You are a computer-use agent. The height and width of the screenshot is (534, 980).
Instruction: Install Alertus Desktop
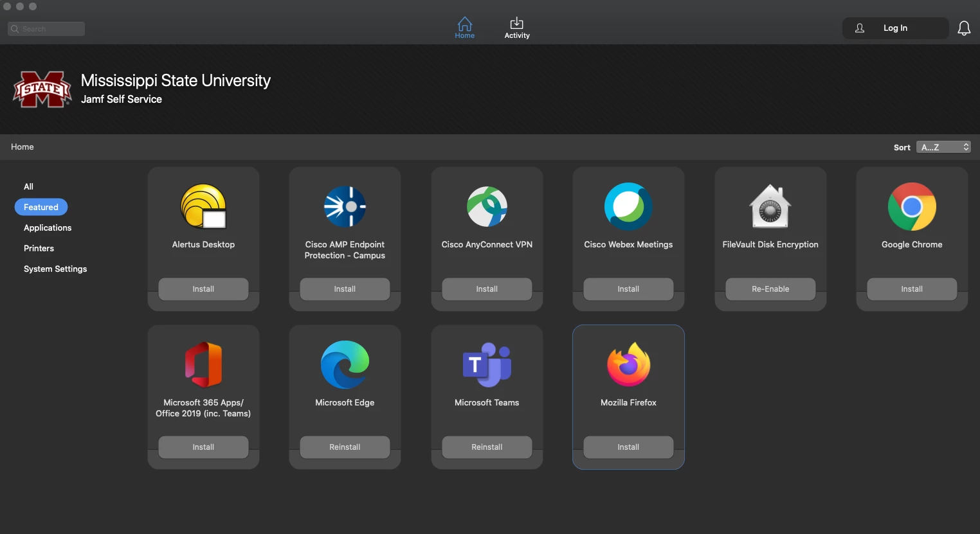point(203,289)
